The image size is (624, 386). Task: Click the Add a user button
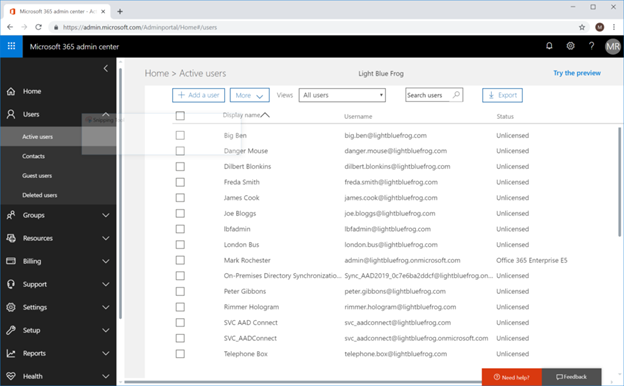coord(198,95)
